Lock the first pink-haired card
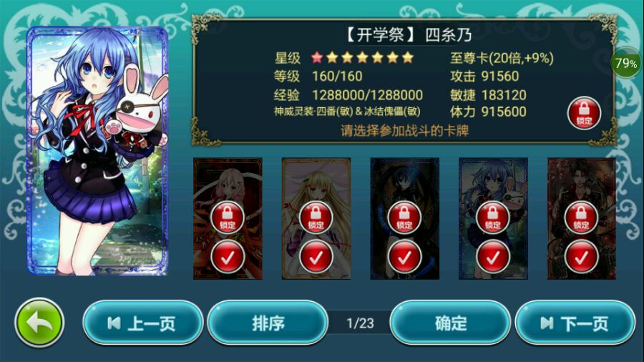 pyautogui.click(x=228, y=217)
